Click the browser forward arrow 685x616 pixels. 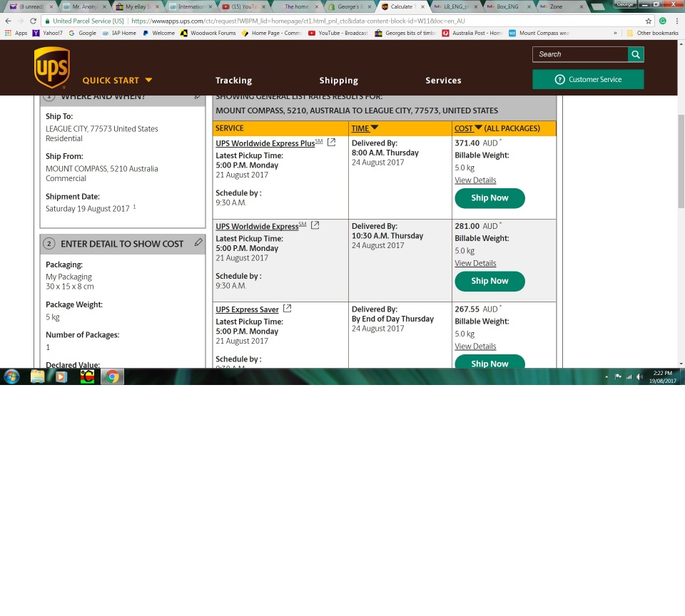click(x=21, y=21)
